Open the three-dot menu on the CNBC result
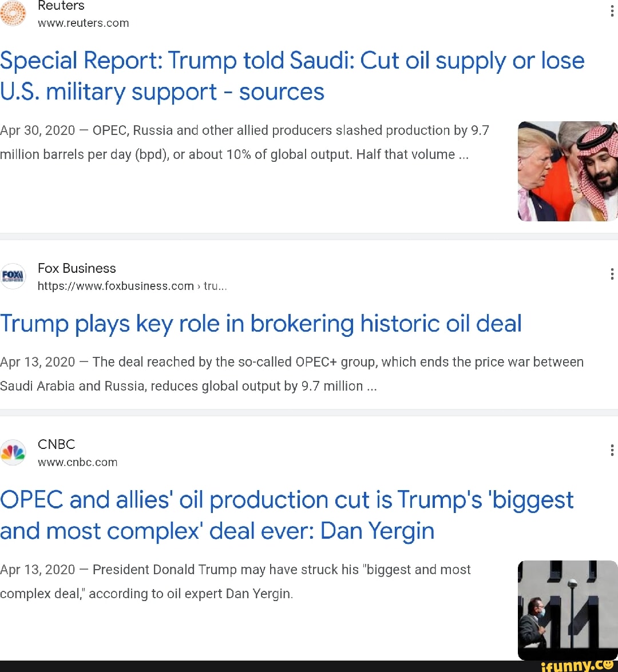The image size is (618, 672). tap(612, 450)
